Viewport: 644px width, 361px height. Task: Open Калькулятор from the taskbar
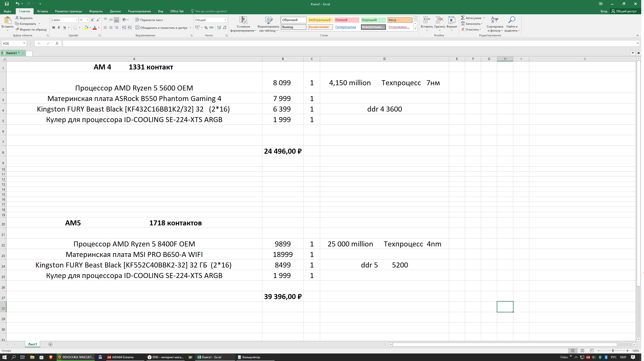coord(251,357)
